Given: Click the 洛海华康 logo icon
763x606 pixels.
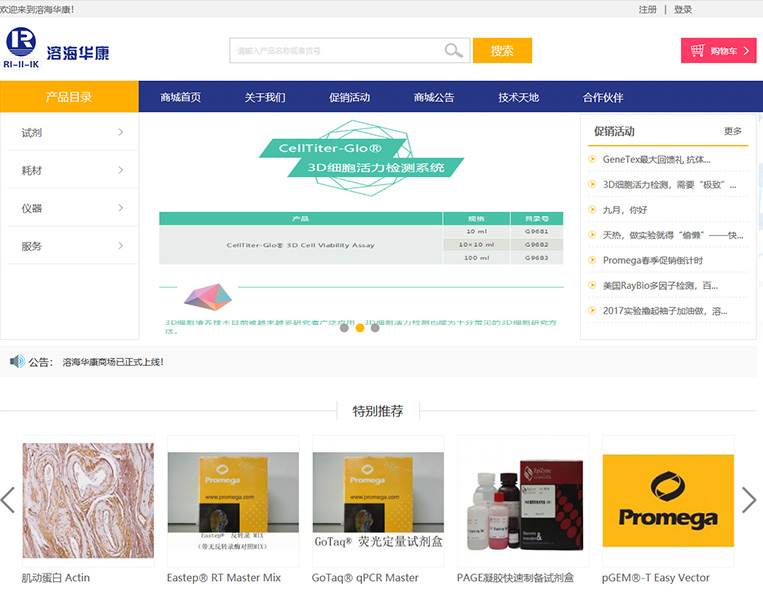Looking at the screenshot, I should point(22,43).
